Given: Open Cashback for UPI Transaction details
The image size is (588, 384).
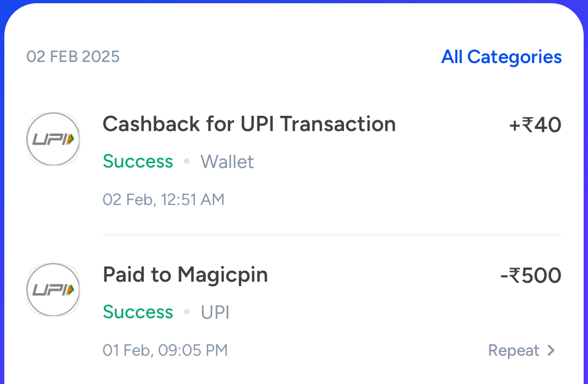Looking at the screenshot, I should tap(249, 125).
